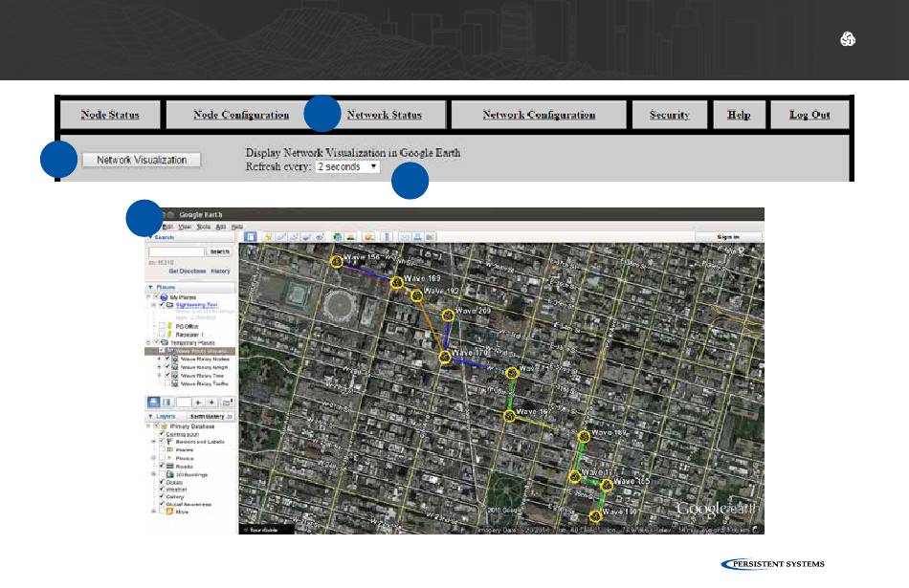This screenshot has height=588, width=909.
Task: Open the Security tab
Action: point(670,115)
